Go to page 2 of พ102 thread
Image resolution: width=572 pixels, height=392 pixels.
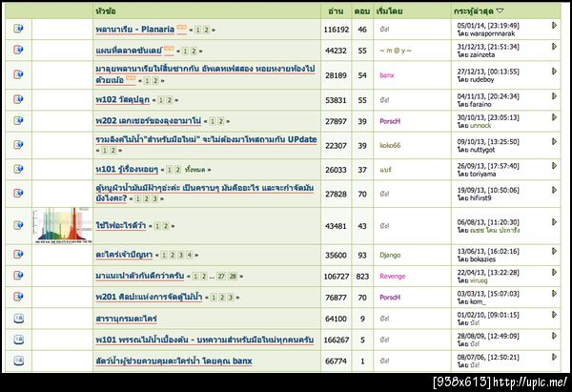click(170, 100)
